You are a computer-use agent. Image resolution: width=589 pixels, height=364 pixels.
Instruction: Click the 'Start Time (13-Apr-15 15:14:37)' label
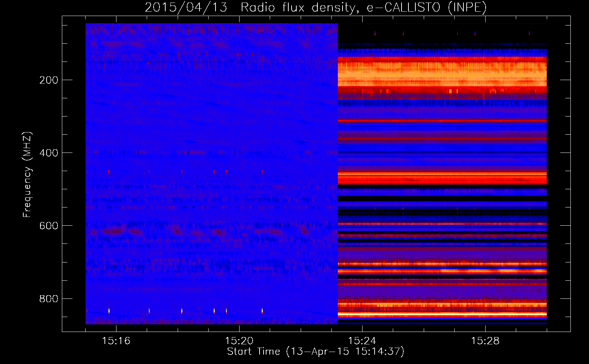click(316, 352)
